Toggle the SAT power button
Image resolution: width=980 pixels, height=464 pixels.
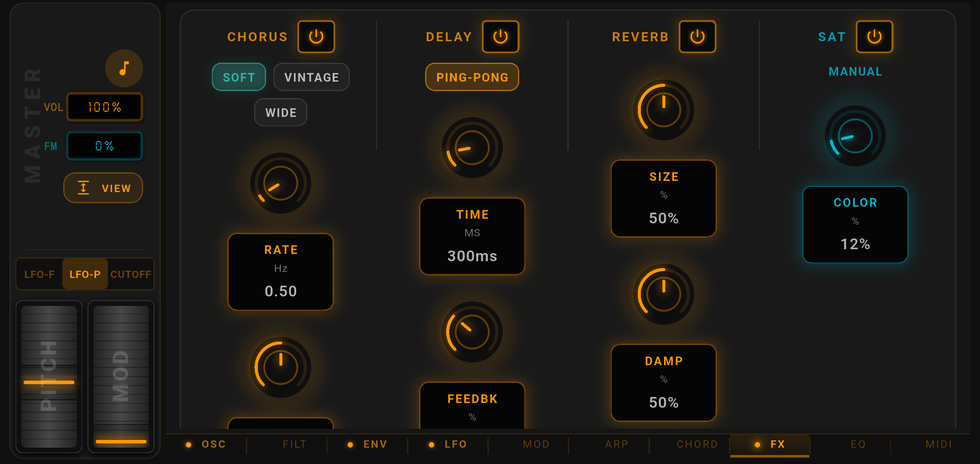874,37
